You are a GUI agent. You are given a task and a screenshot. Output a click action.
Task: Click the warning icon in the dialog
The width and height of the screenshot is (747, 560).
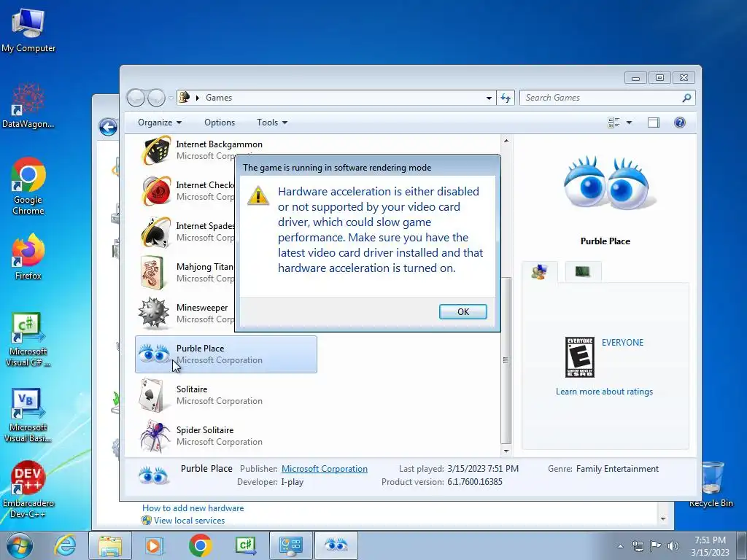(258, 195)
